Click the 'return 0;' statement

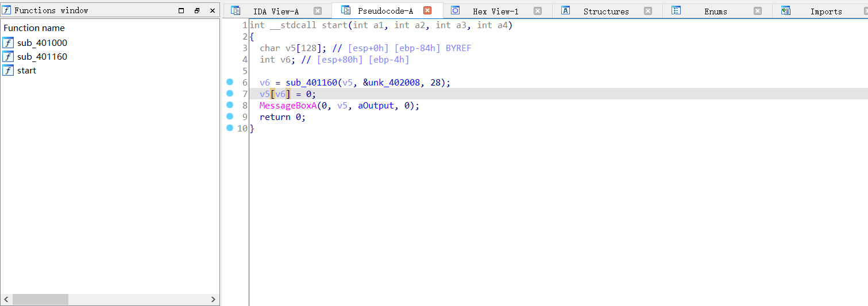283,117
